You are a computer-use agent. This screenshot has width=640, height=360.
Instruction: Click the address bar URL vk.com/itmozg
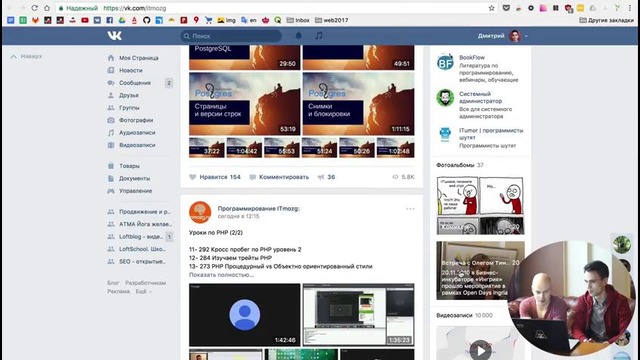(x=135, y=8)
